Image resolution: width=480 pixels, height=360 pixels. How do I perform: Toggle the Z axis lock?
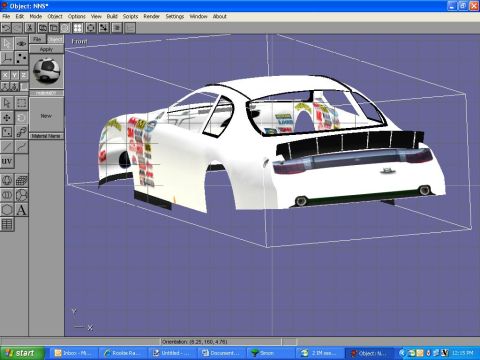tap(24, 75)
